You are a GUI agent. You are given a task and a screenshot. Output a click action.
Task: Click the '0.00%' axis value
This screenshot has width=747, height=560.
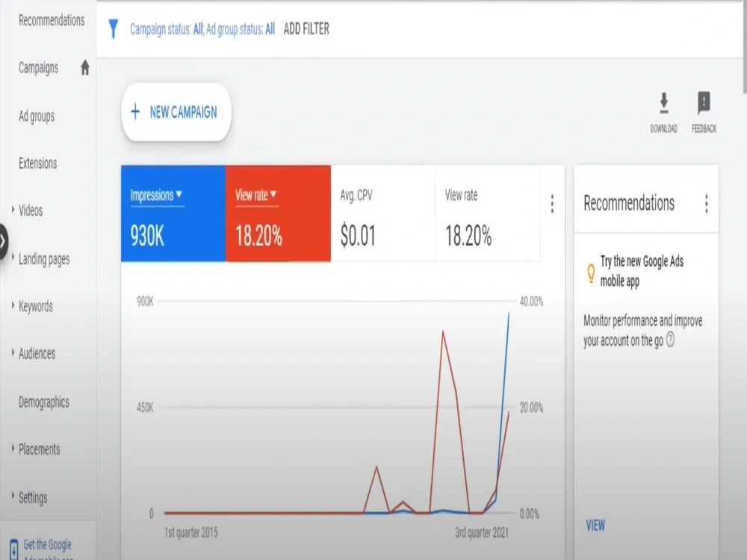pyautogui.click(x=530, y=514)
